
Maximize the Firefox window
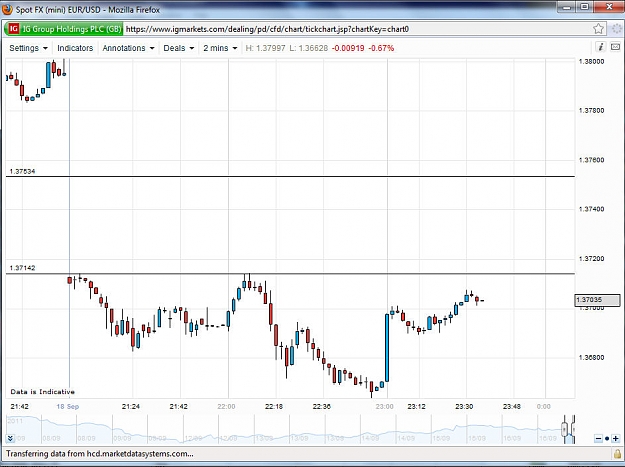coord(585,6)
